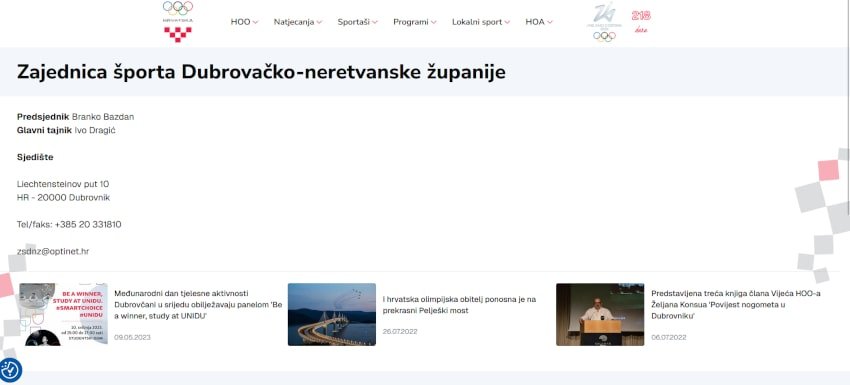Click the Liechtensteinov put 10 address

pos(63,184)
